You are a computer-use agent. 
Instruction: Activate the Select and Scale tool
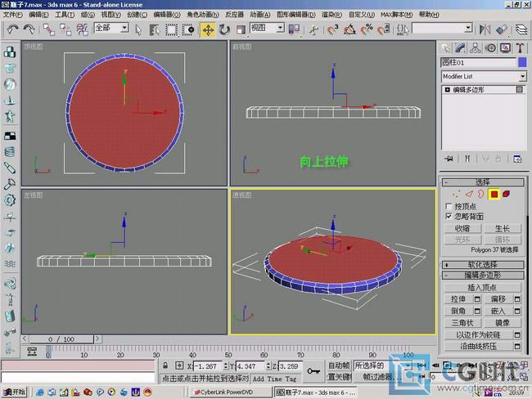(241, 29)
